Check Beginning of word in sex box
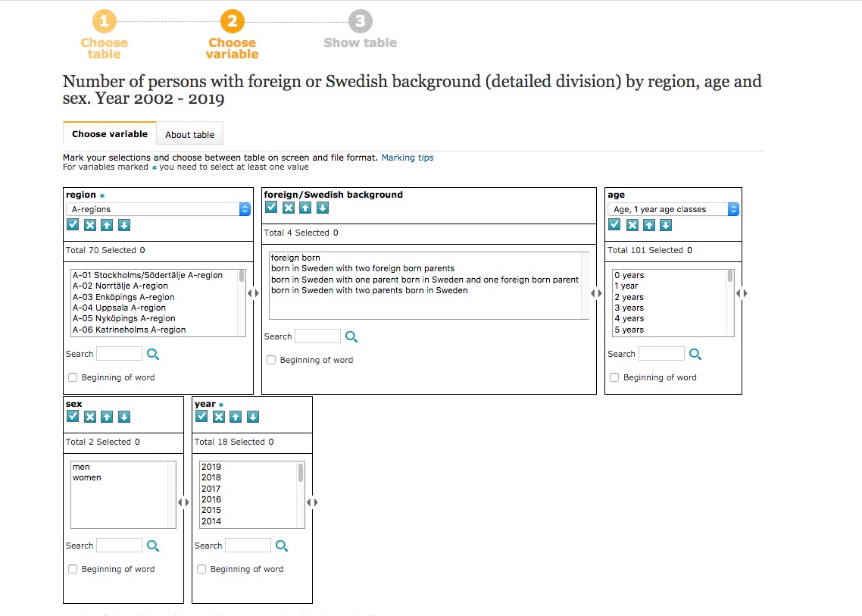 (x=73, y=569)
